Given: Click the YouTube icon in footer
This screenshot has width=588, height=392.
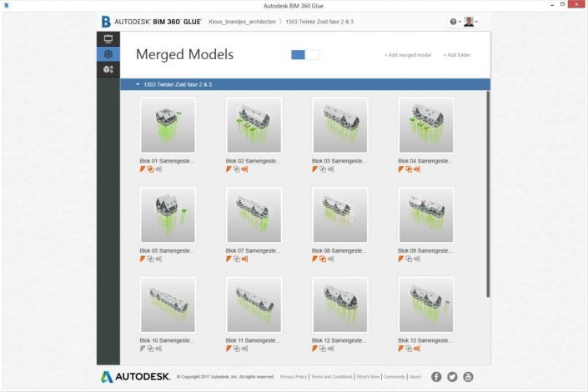Looking at the screenshot, I should (469, 377).
